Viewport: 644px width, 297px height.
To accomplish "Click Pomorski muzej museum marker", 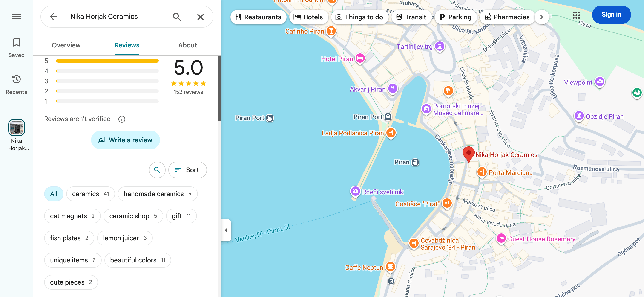I will pyautogui.click(x=426, y=109).
